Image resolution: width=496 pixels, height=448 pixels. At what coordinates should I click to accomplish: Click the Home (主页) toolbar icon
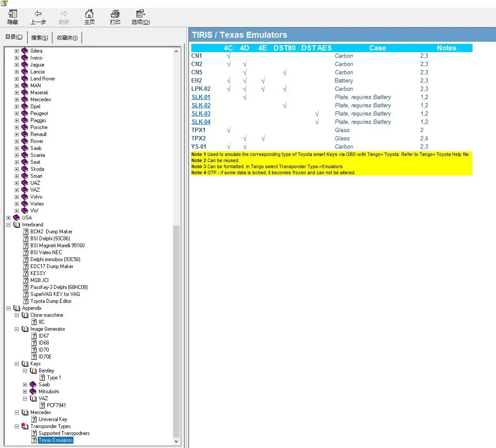(89, 14)
